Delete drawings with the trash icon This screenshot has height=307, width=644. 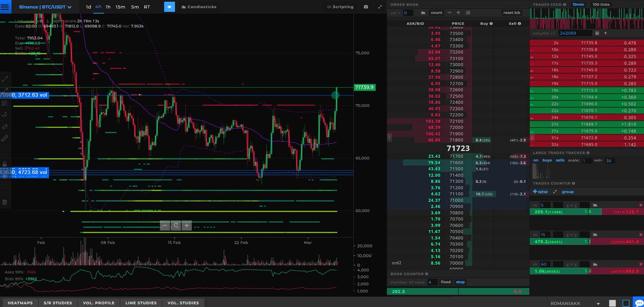coord(5,202)
